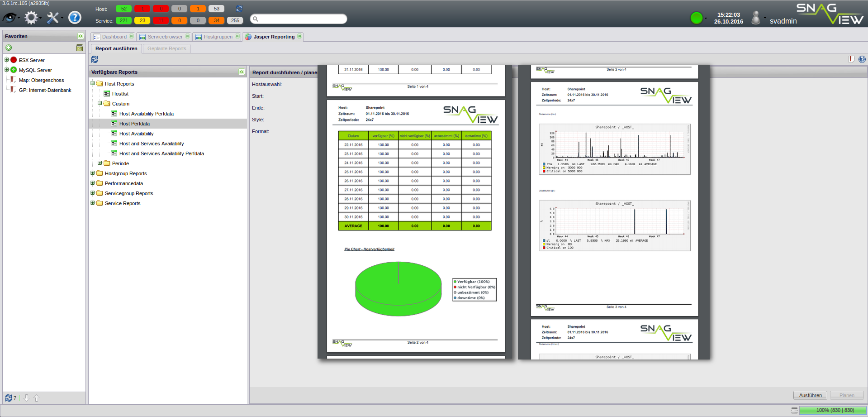Show hosts with green count 52
The width and height of the screenshot is (868, 417).
pos(123,9)
